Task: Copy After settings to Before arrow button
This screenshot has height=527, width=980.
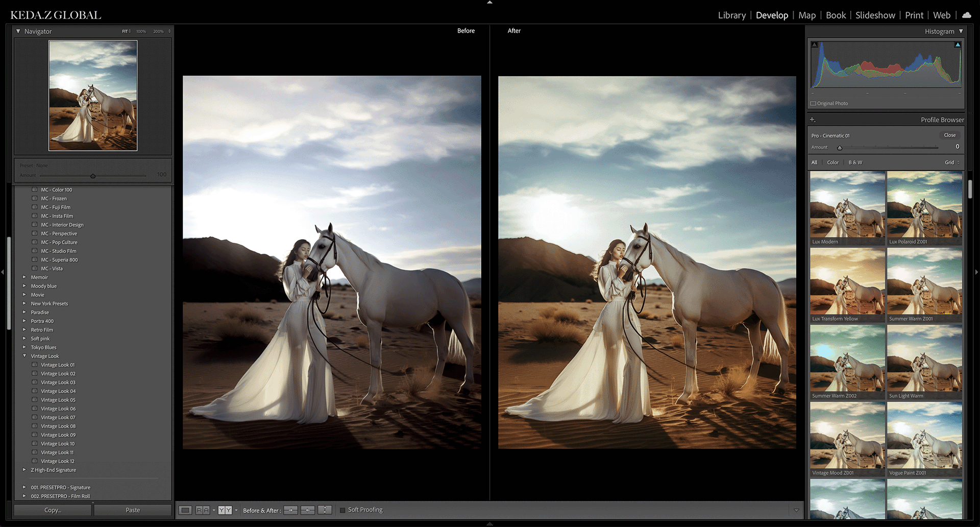Action: coord(308,510)
